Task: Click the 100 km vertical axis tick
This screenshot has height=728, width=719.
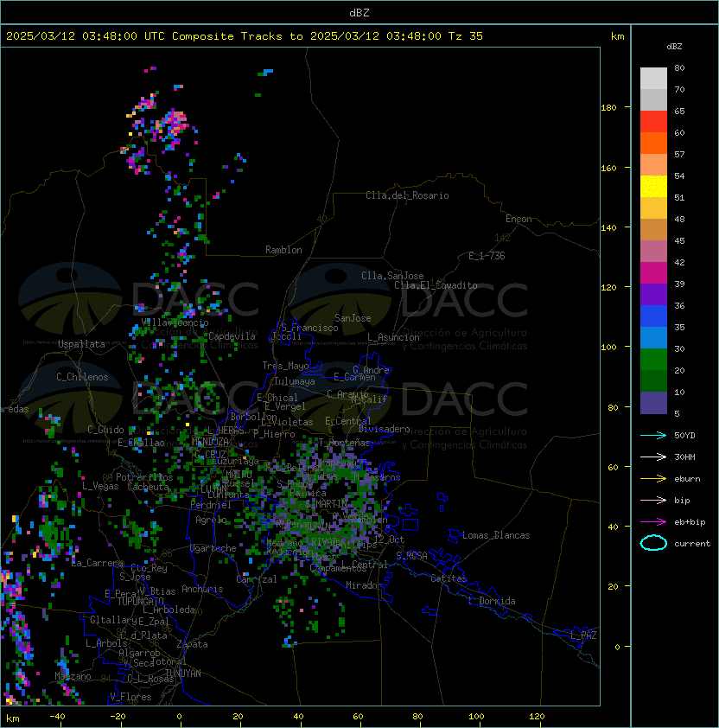Action: [608, 348]
